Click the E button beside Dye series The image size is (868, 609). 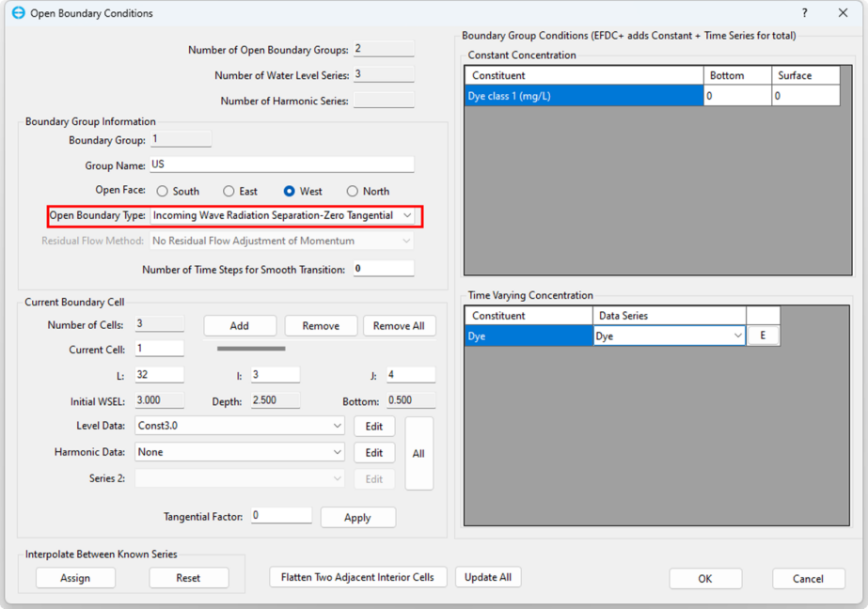coord(763,336)
